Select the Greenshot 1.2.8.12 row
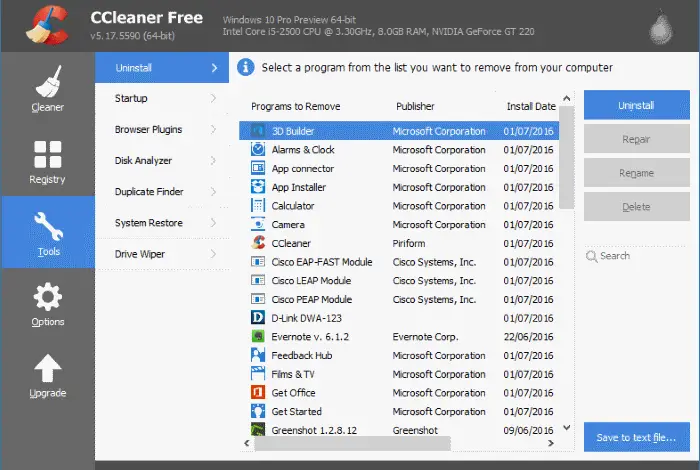 point(399,429)
